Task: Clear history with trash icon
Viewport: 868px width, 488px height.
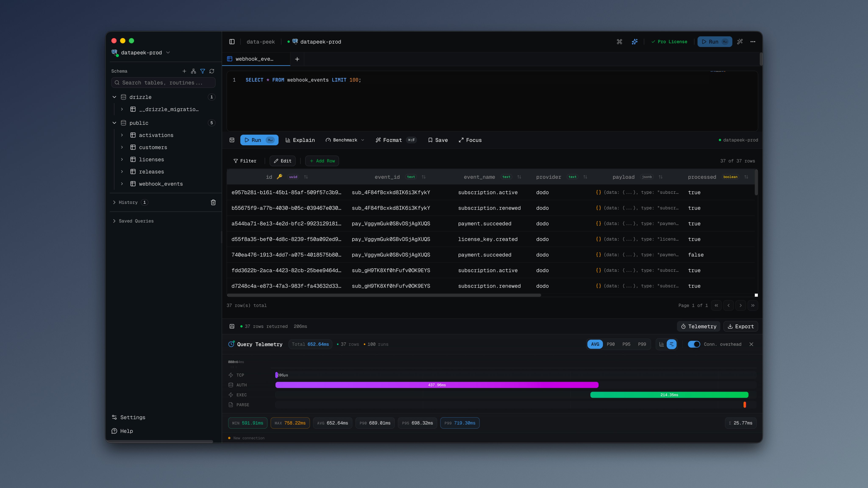Action: point(213,202)
